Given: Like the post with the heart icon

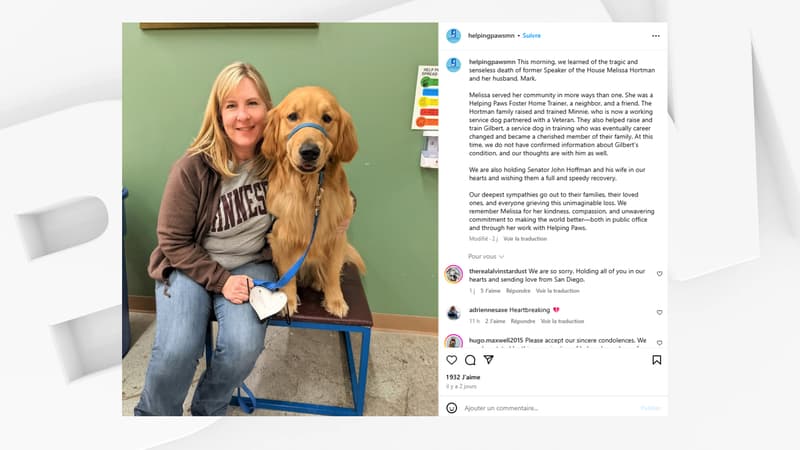Looking at the screenshot, I should tap(452, 360).
